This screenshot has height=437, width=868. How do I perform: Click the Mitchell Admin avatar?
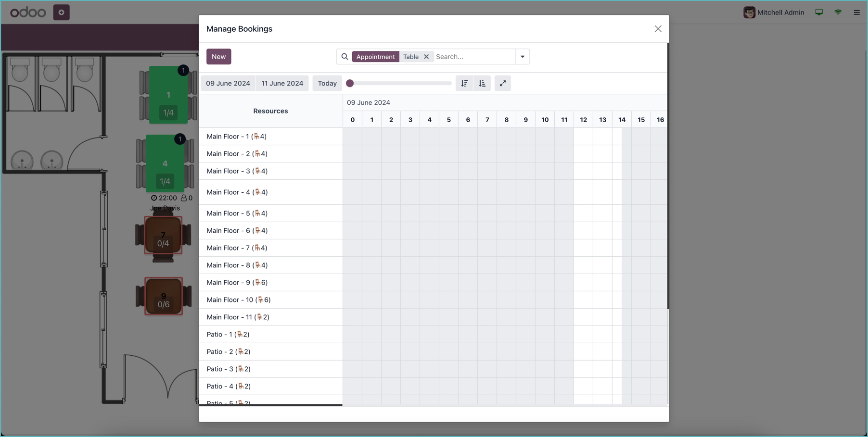pyautogui.click(x=749, y=12)
